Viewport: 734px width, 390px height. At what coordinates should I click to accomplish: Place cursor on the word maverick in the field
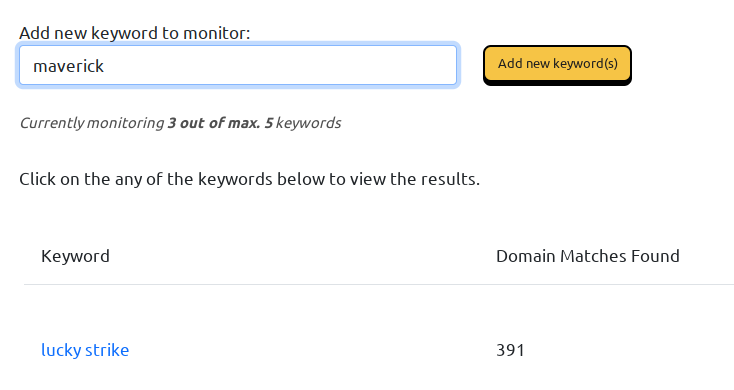coord(68,66)
